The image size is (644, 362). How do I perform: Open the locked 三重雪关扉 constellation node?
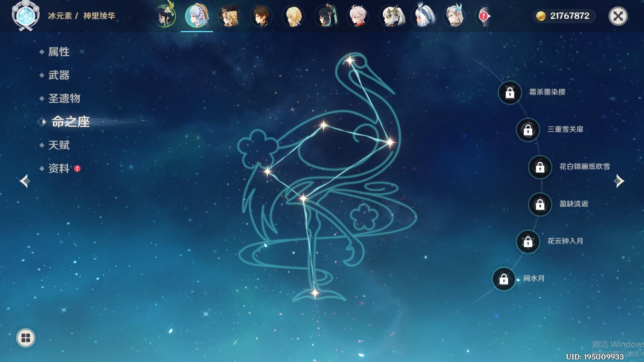coord(528,130)
